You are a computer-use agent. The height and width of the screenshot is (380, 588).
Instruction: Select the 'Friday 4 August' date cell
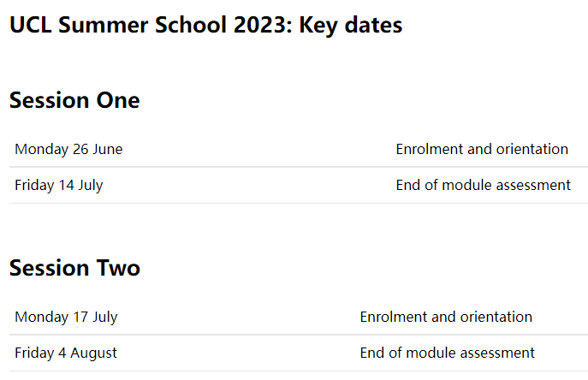point(66,353)
